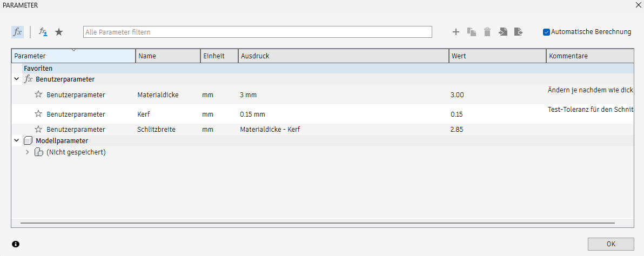Toggle favorite star for Materialdicke row
Screen dimensions: 644x256
tap(38, 95)
